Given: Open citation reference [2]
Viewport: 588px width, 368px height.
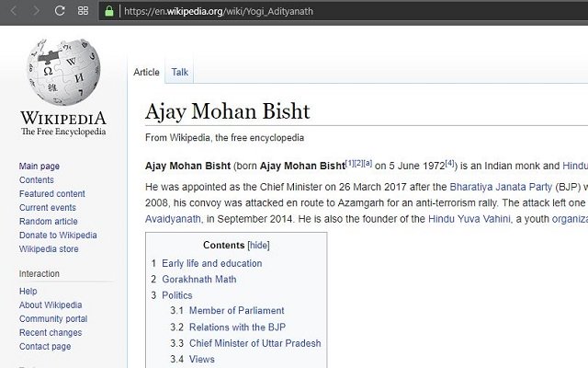Looking at the screenshot, I should pos(358,163).
